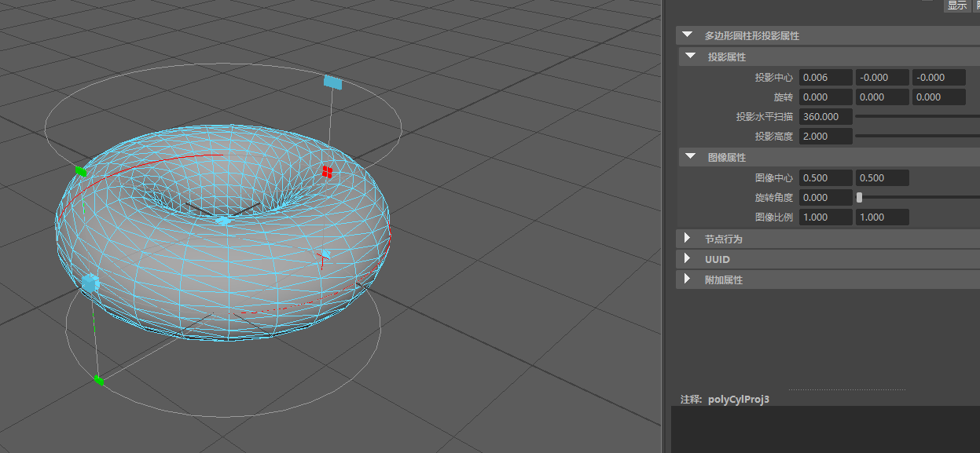This screenshot has height=453, width=980.
Task: Click the small light blue handle on torus right side
Action: [x=325, y=254]
